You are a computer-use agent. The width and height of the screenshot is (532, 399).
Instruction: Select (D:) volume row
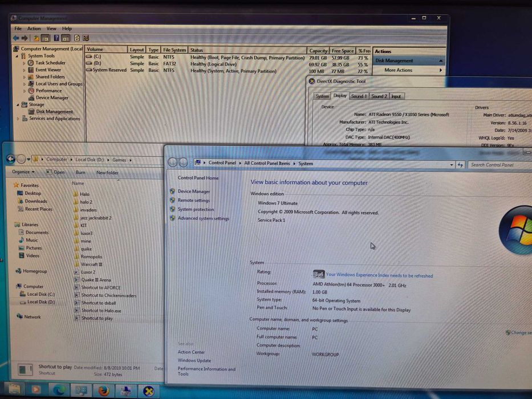coord(228,64)
